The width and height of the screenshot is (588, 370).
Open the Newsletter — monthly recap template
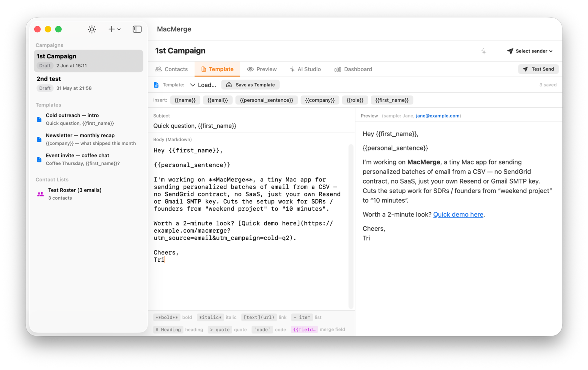(89, 139)
